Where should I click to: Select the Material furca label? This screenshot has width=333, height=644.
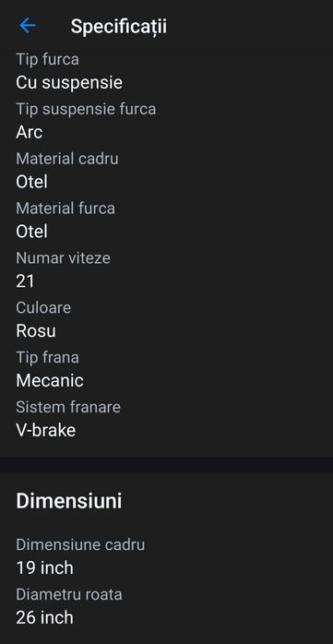click(x=65, y=209)
